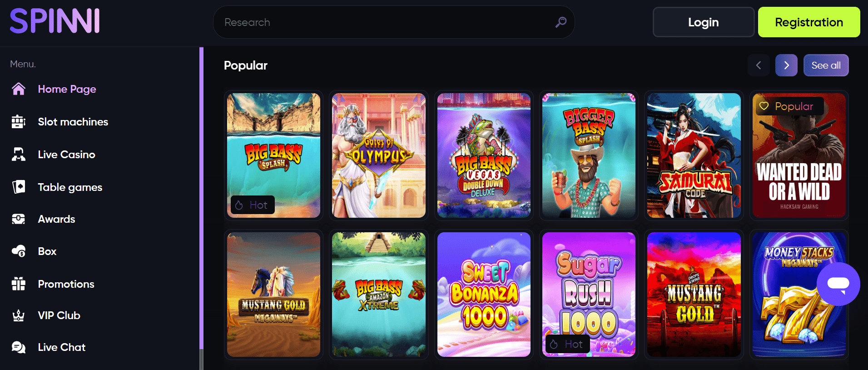Viewport: 868px width, 370px height.
Task: Open the Awards icon in menu
Action: click(19, 219)
